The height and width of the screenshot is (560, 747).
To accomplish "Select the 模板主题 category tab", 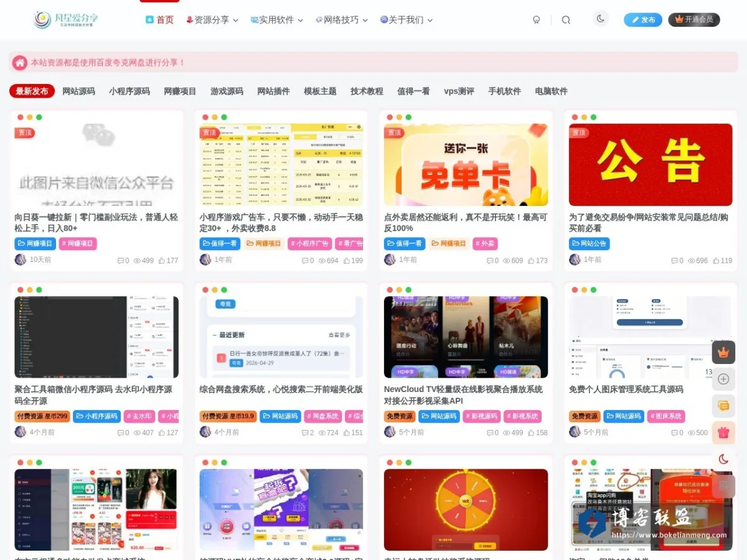I will tap(320, 91).
